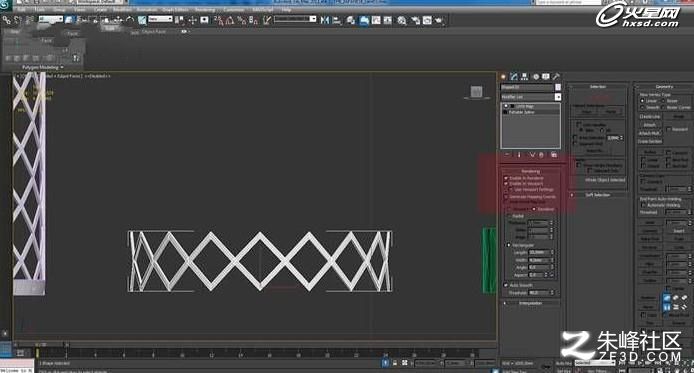Activate the Select Object tool
This screenshot has width=694, height=373.
(x=69, y=20)
